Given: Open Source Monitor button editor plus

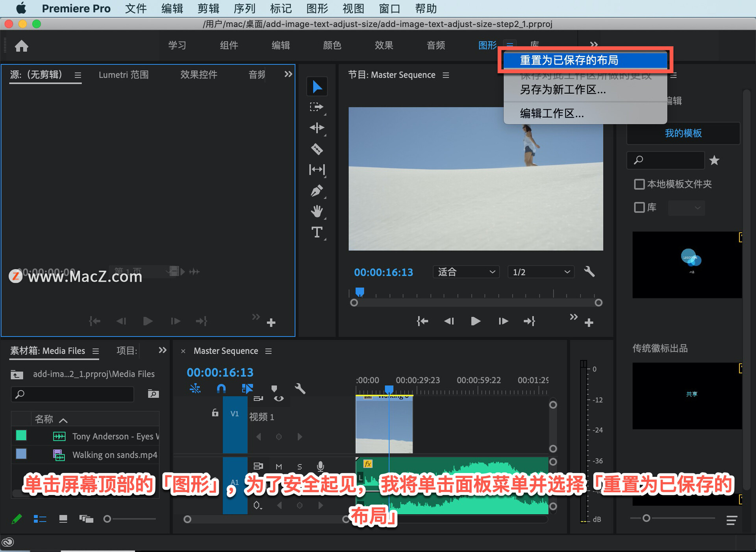Looking at the screenshot, I should click(x=271, y=323).
